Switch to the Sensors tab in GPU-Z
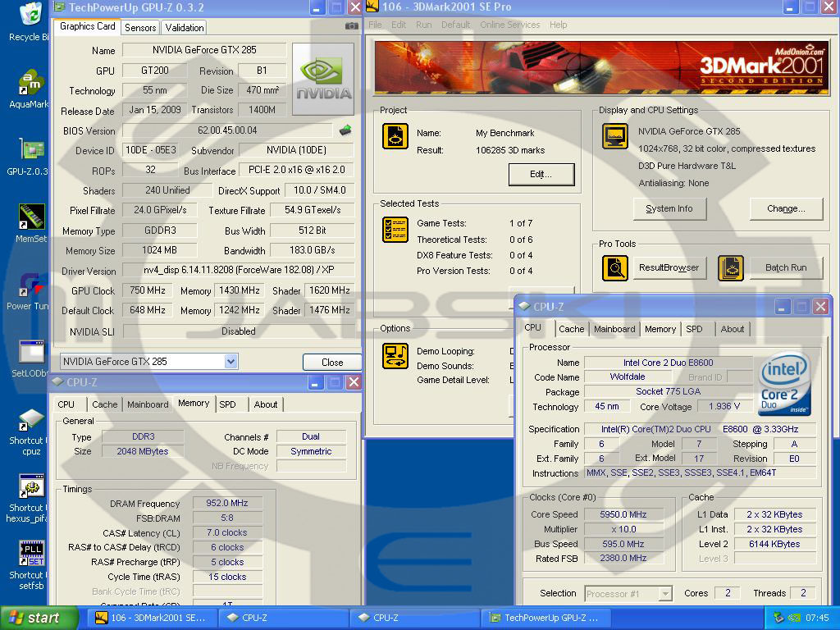840x630 pixels. click(x=140, y=27)
